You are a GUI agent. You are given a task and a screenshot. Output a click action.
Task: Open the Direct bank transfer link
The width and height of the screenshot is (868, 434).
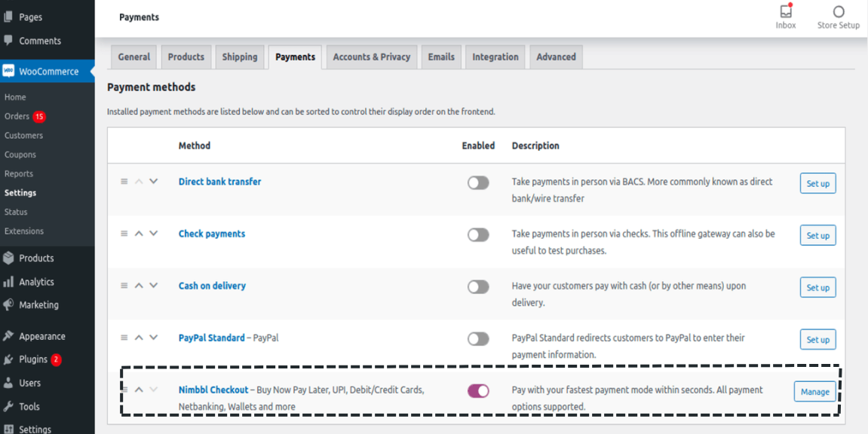[x=219, y=182]
